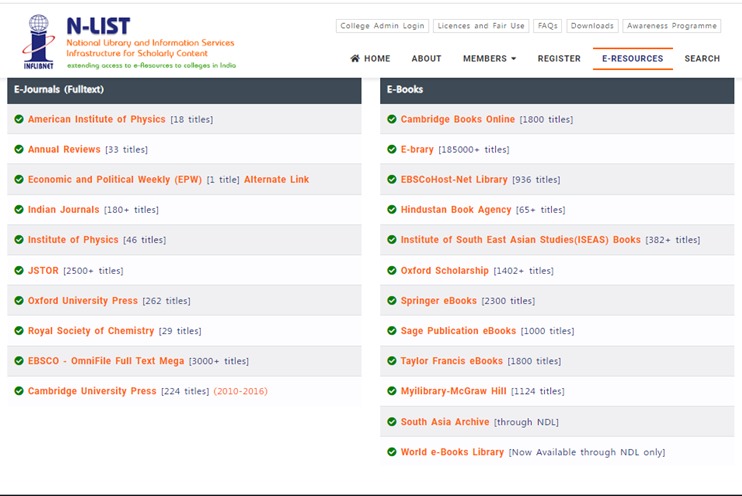Viewport: 742px width, 496px height.
Task: Open EBSCO - OmniFile Full Text Mega
Action: pos(106,361)
